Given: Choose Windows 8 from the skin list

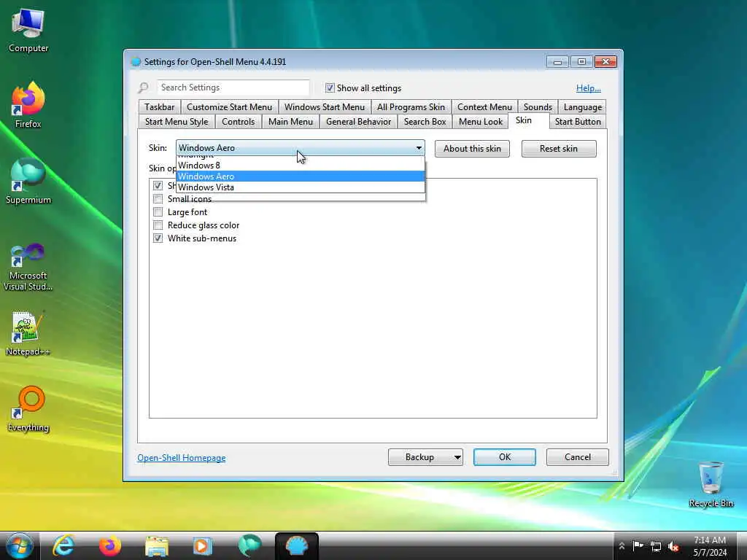Looking at the screenshot, I should tap(300, 166).
